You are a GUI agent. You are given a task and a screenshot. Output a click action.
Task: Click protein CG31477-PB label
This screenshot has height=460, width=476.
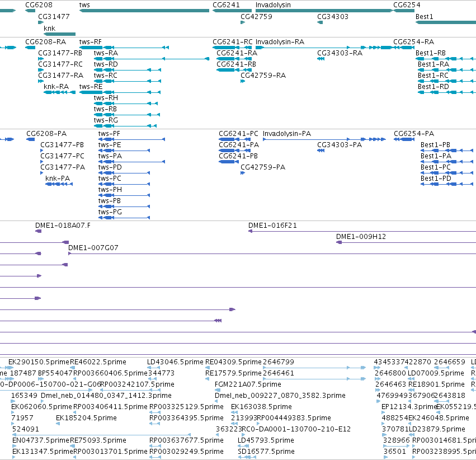click(62, 145)
